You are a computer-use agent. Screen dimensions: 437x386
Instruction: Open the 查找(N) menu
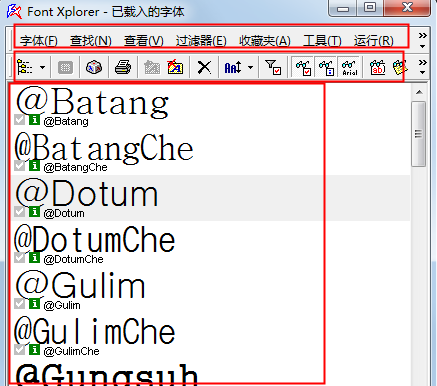[x=91, y=41]
